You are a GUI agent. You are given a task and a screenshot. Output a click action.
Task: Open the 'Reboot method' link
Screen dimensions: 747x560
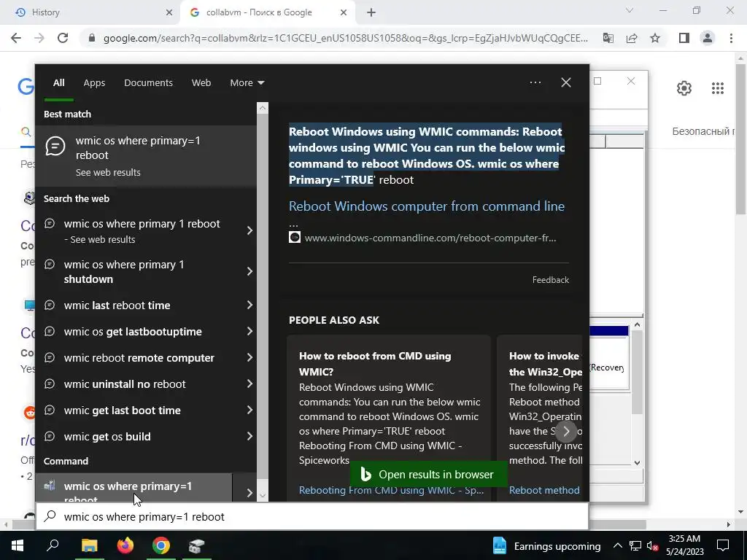[544, 491]
